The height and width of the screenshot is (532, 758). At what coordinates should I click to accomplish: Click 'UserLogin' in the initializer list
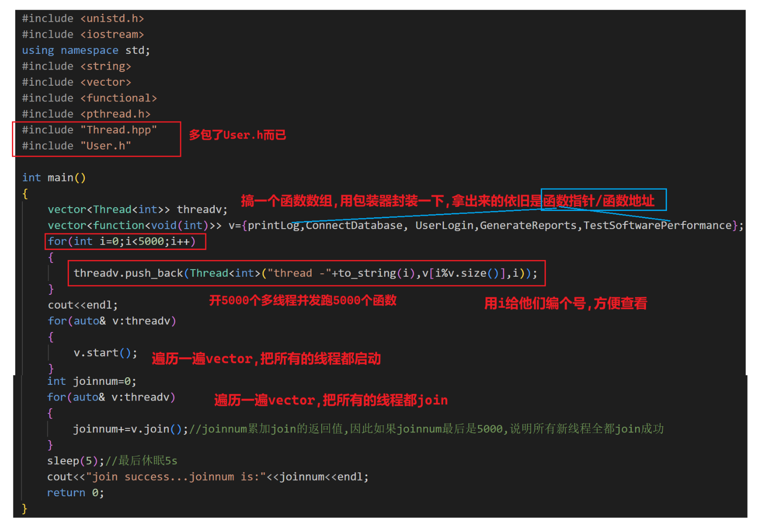tap(444, 225)
